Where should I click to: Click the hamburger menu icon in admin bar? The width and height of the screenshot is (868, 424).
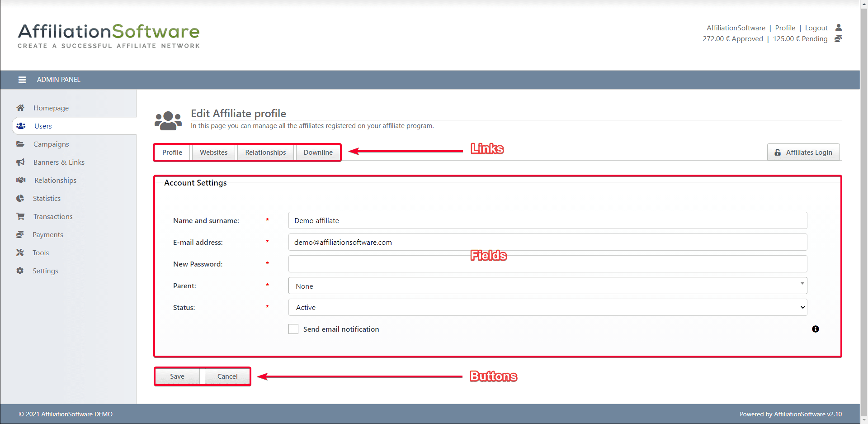[x=22, y=80]
